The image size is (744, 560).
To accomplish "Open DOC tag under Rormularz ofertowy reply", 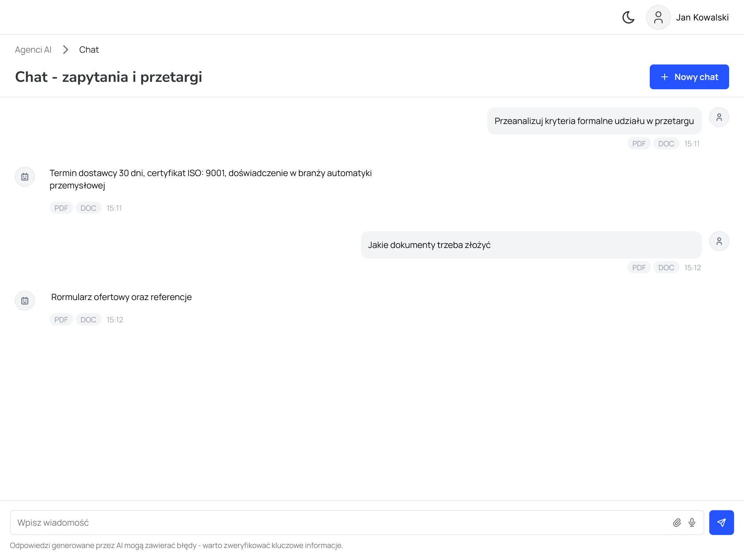I will 88,319.
